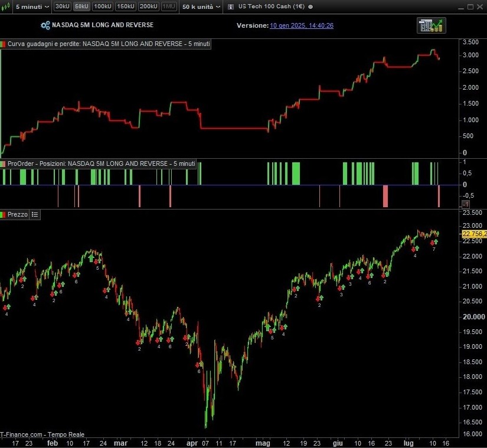Click the mar label on the time axis
The image size is (487, 448).
tap(120, 443)
